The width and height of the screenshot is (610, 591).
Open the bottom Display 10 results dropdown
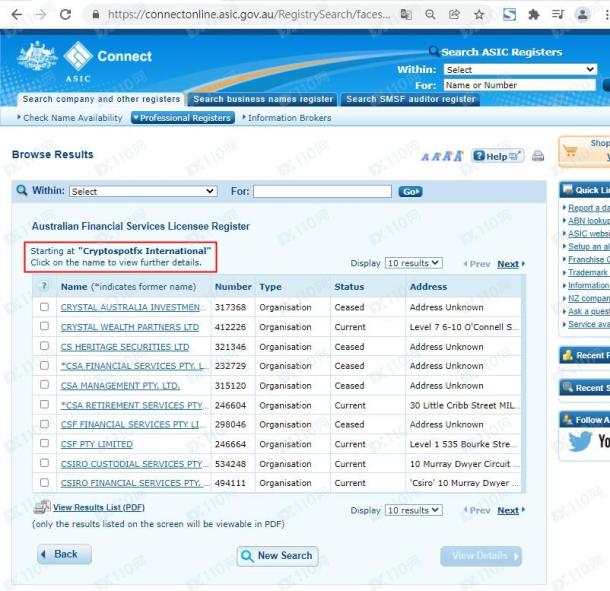[414, 510]
